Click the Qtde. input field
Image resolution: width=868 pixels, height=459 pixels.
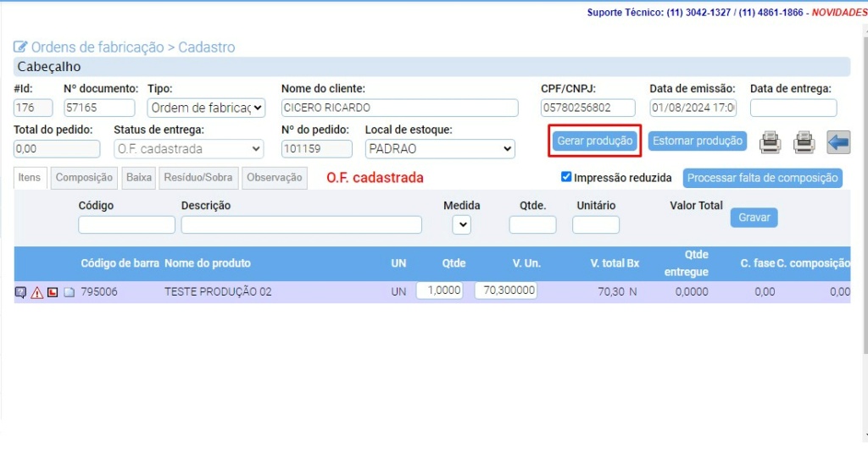(x=532, y=225)
